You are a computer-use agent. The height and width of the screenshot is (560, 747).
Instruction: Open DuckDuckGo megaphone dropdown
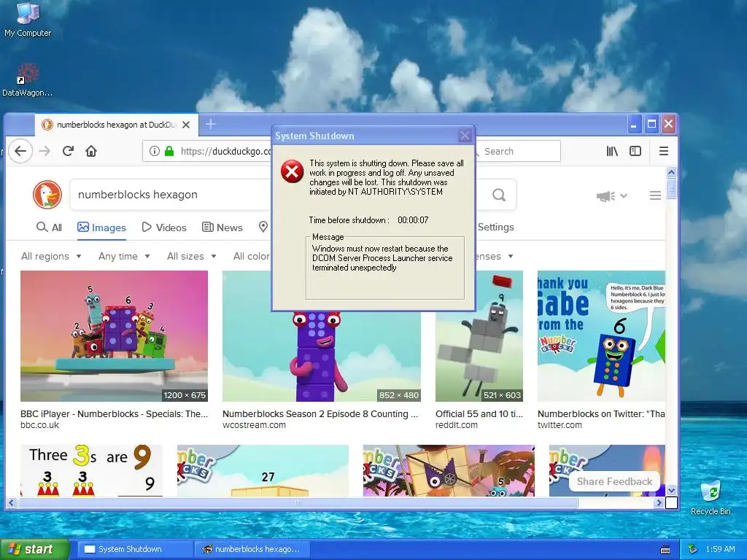pyautogui.click(x=612, y=195)
